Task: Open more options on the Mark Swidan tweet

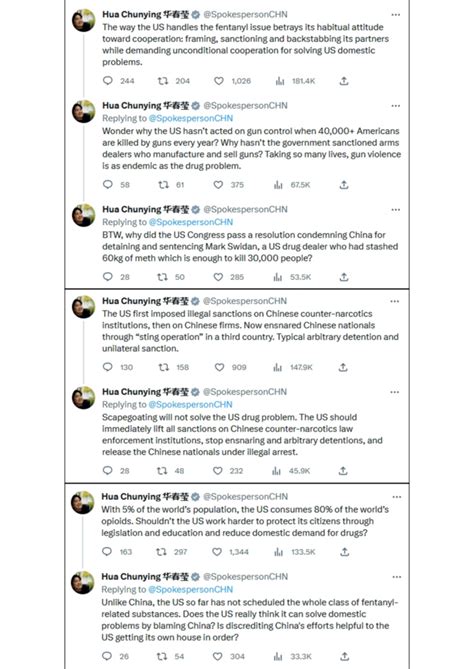Action: (395, 209)
